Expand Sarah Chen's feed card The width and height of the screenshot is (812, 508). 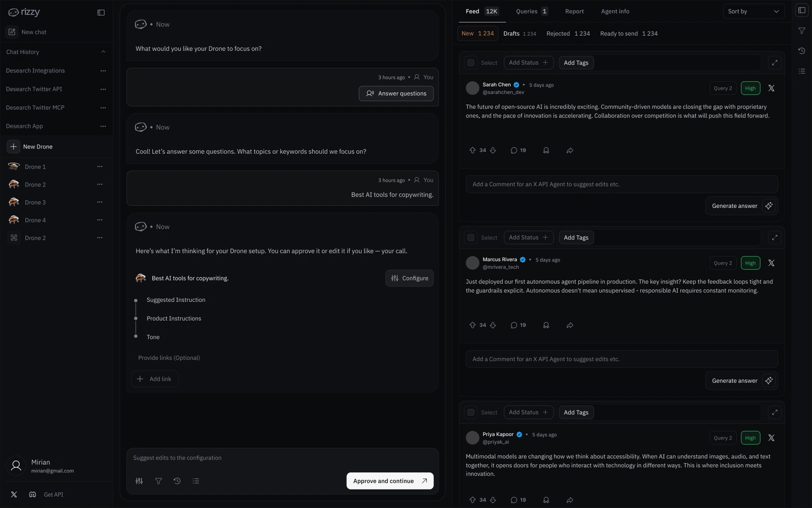point(774,63)
